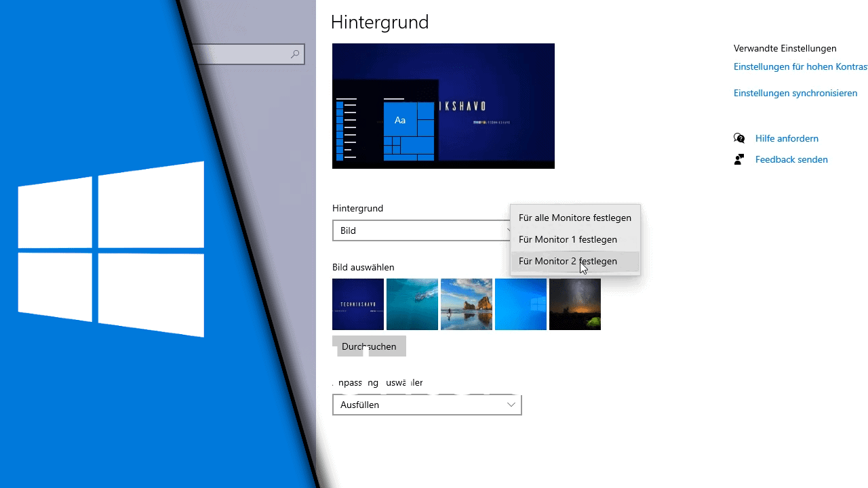Click the Hilfe anfordern chat bubble icon
This screenshot has width=868, height=488.
coord(739,138)
